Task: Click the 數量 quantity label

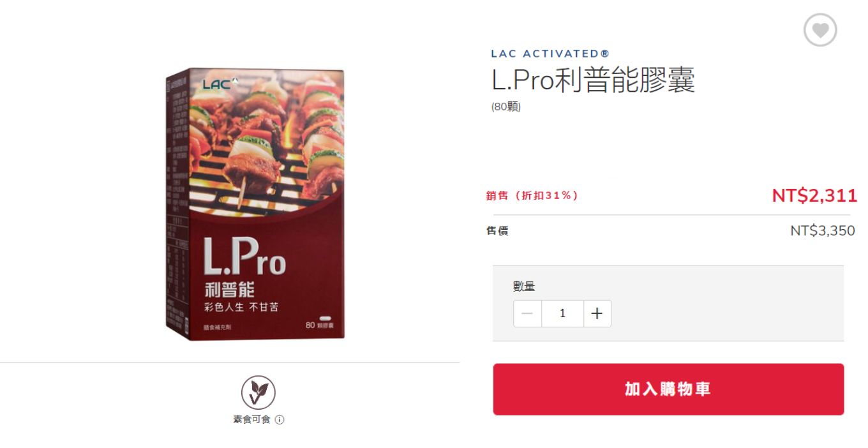Action: point(524,287)
